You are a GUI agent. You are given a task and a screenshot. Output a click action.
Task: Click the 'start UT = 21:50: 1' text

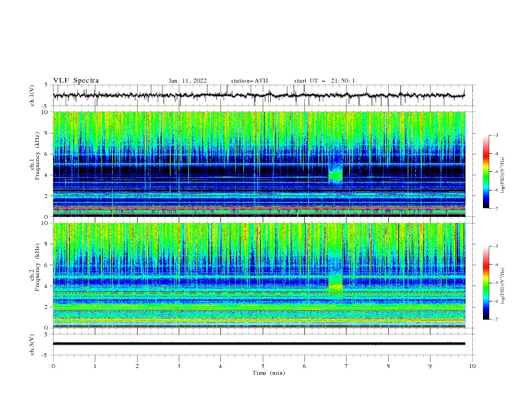pos(324,81)
